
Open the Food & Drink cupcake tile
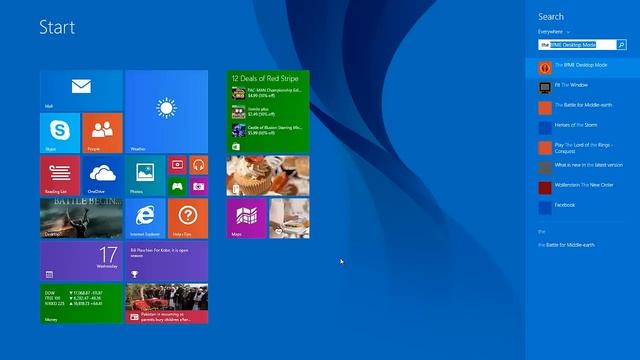pyautogui.click(x=268, y=176)
